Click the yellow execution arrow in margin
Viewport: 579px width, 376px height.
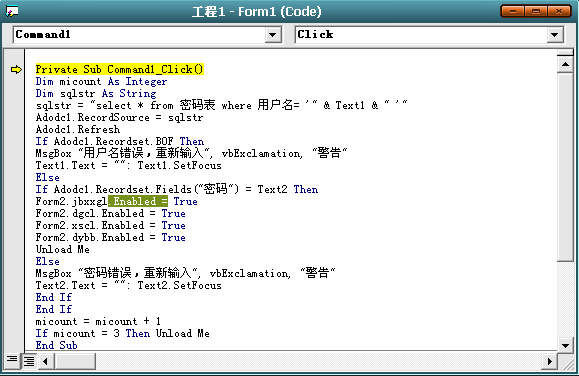point(16,69)
